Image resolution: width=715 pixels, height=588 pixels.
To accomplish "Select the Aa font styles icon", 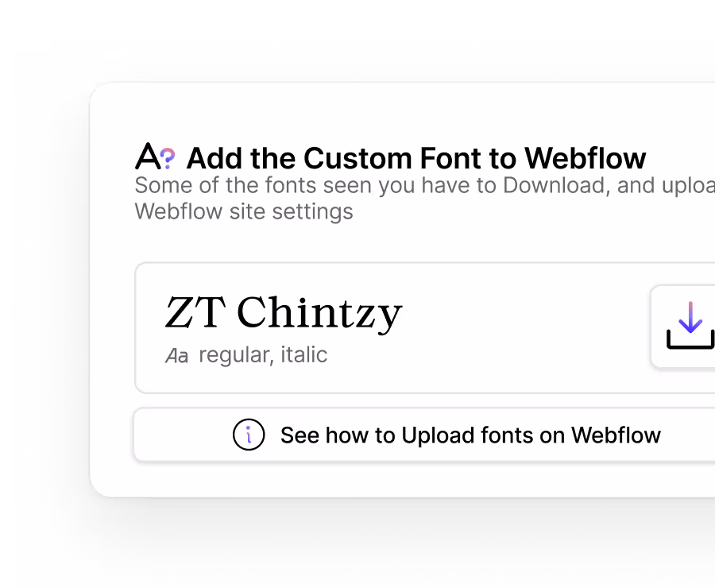I will pyautogui.click(x=176, y=356).
